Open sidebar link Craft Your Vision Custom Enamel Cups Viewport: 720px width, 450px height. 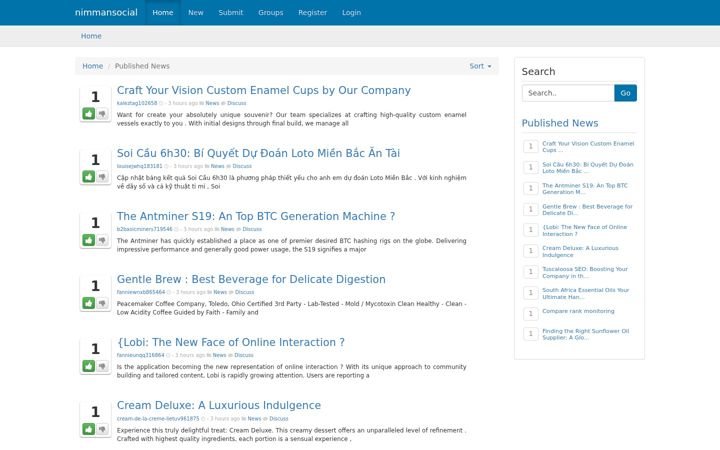pyautogui.click(x=588, y=146)
